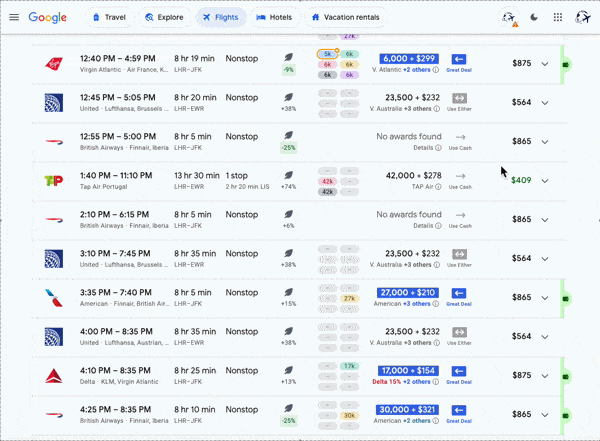The image size is (600, 441).
Task: Open the account profile avatar
Action: click(x=582, y=17)
